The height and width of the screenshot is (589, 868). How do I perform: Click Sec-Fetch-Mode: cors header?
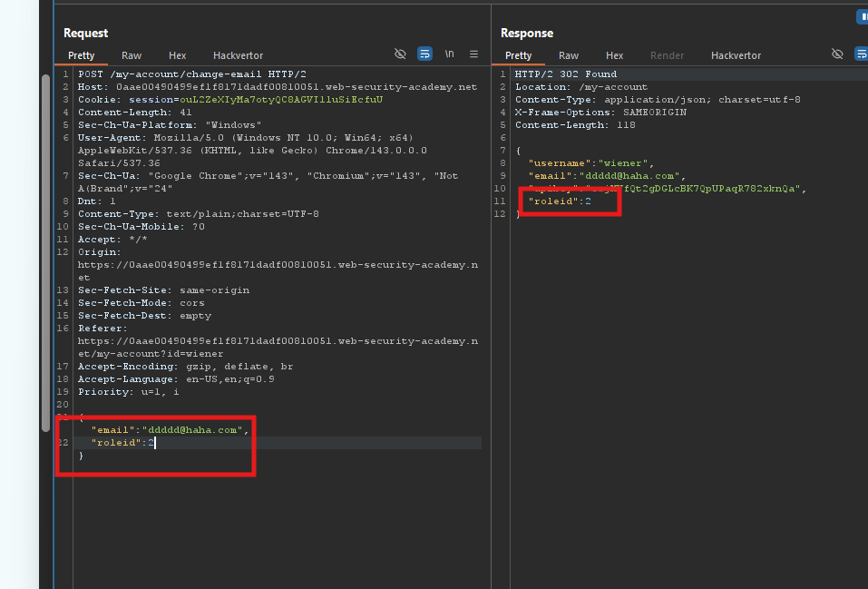coord(141,302)
